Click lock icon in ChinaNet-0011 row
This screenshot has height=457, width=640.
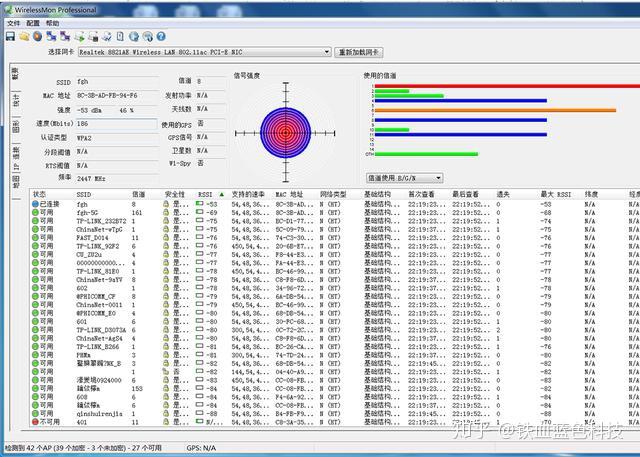[166, 304]
